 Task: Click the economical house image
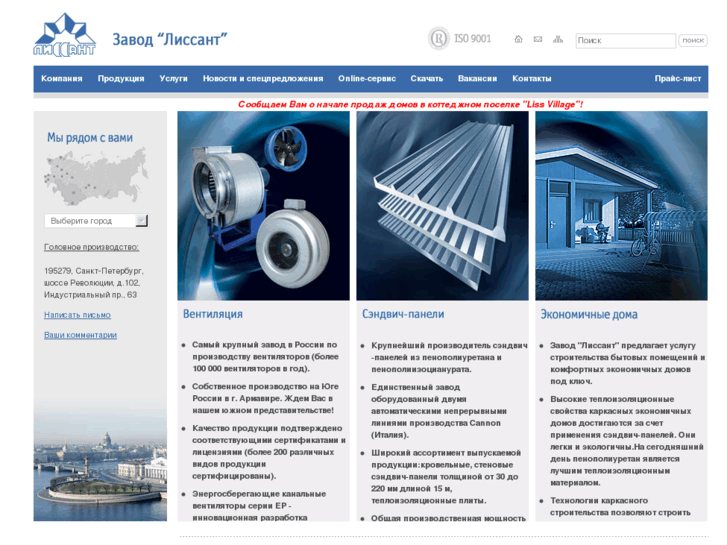coord(621,205)
